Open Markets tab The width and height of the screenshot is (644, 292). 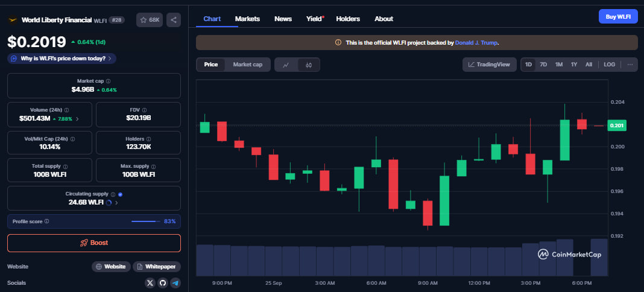247,19
